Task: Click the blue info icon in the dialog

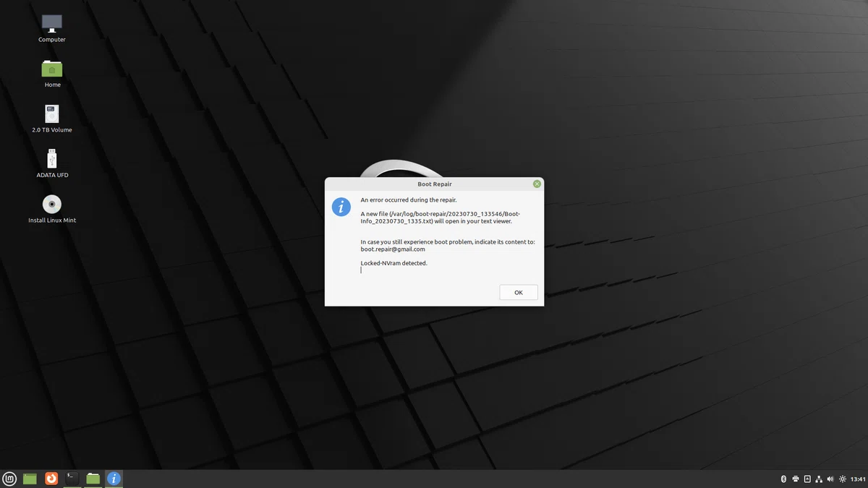Action: point(341,207)
